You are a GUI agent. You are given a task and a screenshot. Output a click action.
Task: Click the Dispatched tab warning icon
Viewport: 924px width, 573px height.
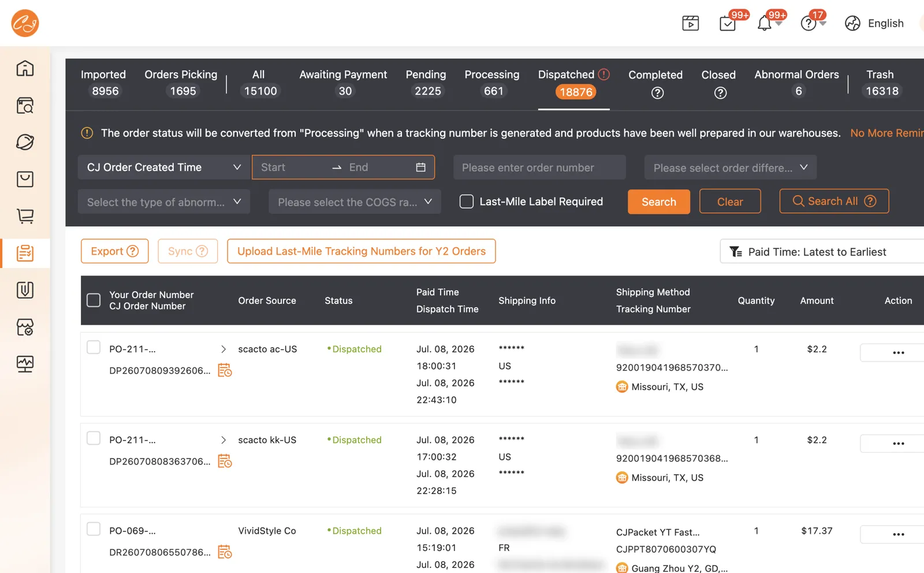click(x=604, y=75)
